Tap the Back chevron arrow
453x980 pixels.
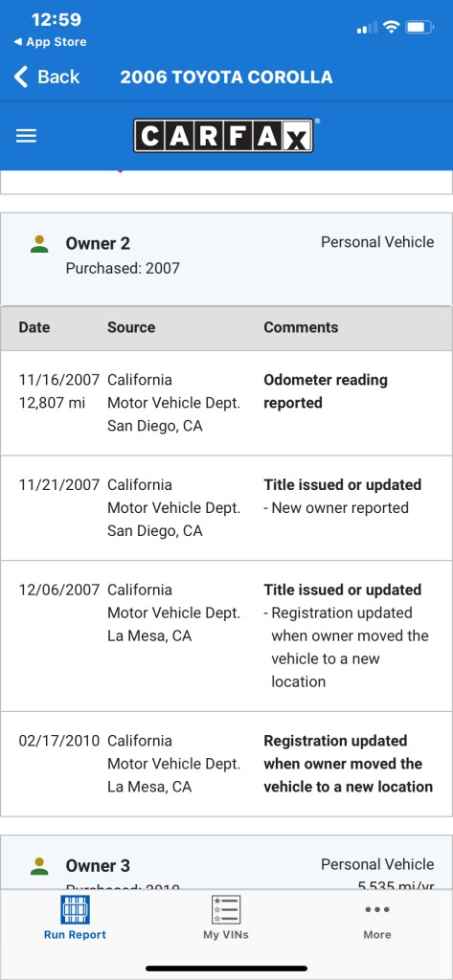click(21, 77)
